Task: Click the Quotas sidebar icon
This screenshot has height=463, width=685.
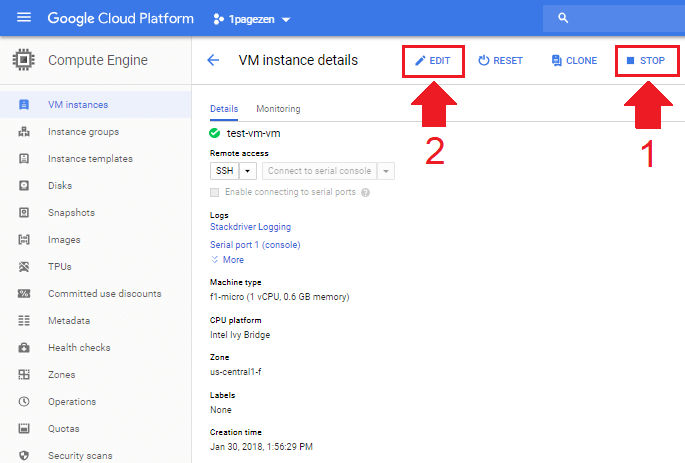Action: coord(24,428)
